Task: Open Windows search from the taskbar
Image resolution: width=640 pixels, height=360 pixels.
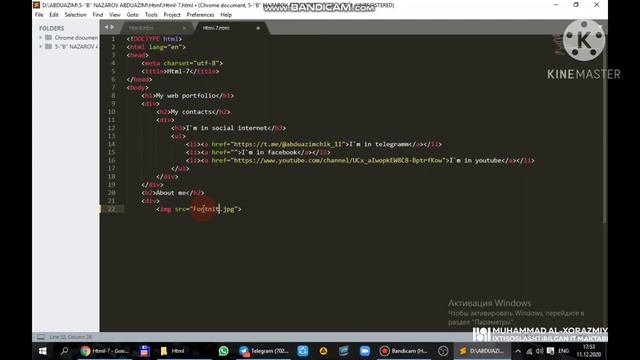Action: pyautogui.click(x=64, y=351)
